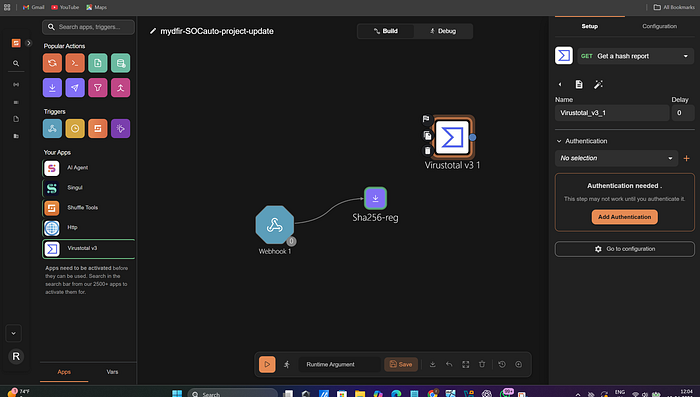The image size is (700, 397).
Task: Search apps and triggers field
Action: pyautogui.click(x=88, y=27)
